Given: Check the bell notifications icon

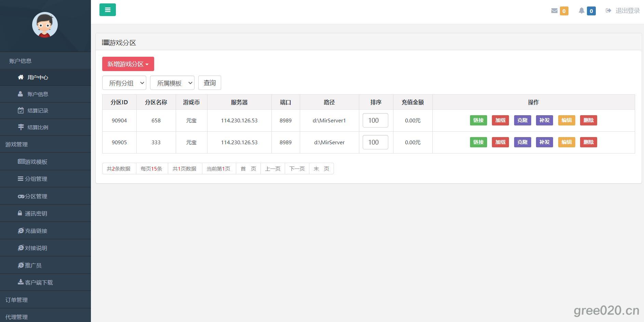Looking at the screenshot, I should coord(581,11).
